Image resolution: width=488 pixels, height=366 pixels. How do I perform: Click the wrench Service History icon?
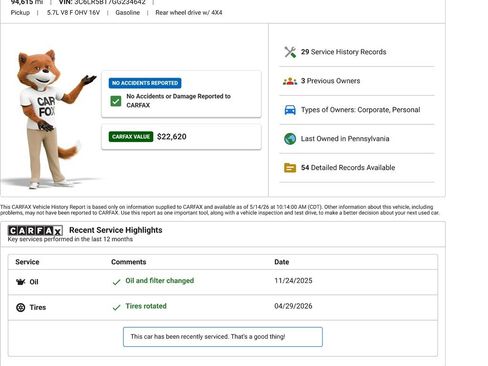(x=290, y=52)
